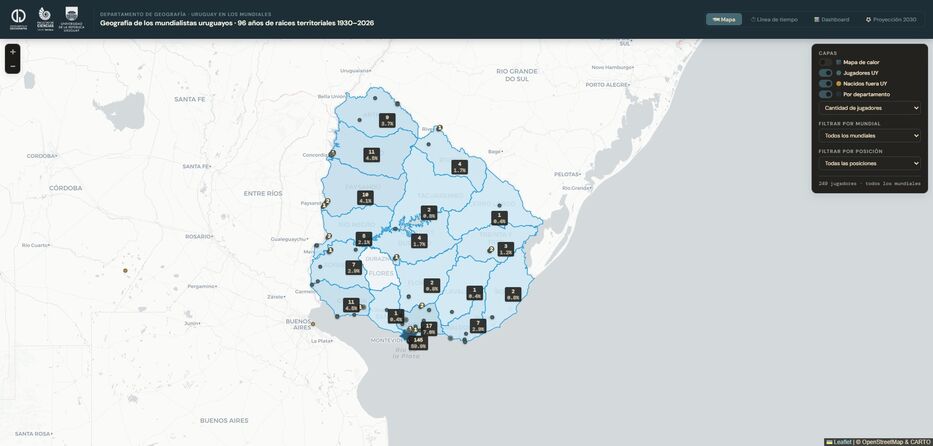
Task: Open the Florida label showing 2 and 0.8%
Action: (x=432, y=285)
